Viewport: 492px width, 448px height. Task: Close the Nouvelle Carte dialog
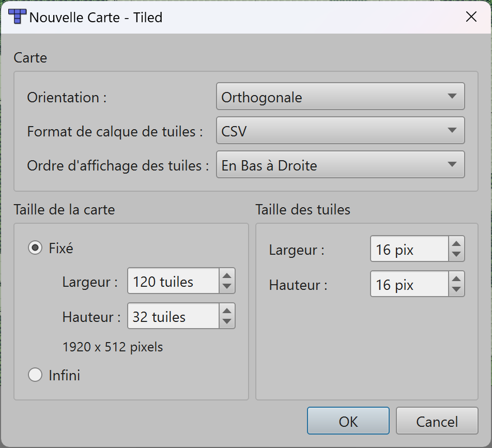pos(471,17)
